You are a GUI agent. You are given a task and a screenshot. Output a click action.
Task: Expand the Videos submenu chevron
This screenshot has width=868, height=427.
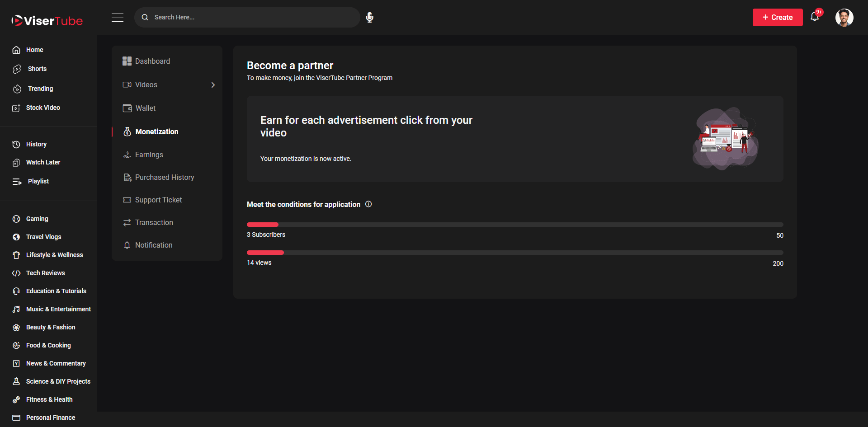point(213,85)
